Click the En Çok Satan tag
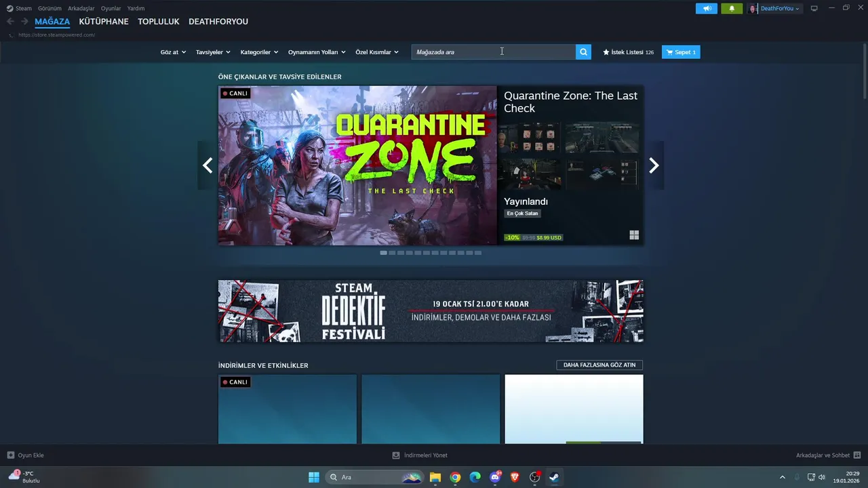 pos(522,213)
